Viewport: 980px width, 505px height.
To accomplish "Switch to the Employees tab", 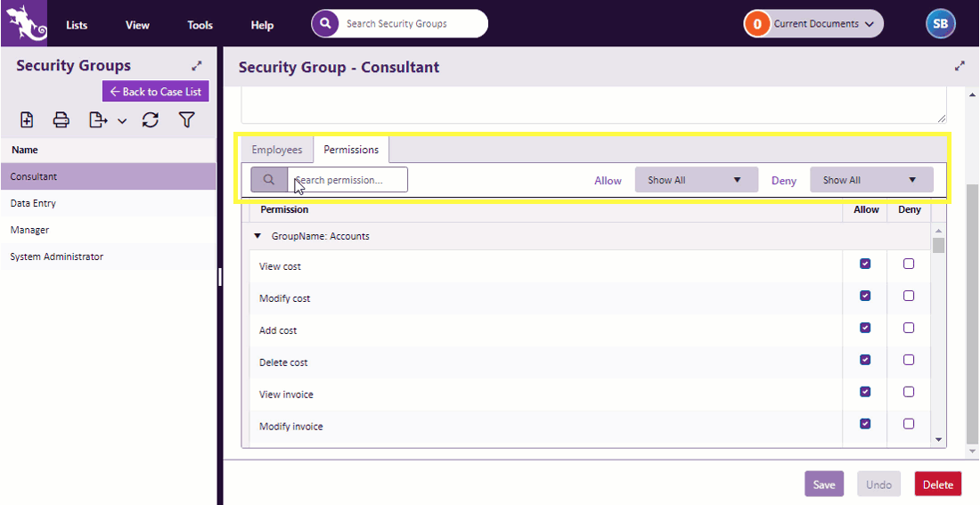I will [x=277, y=150].
